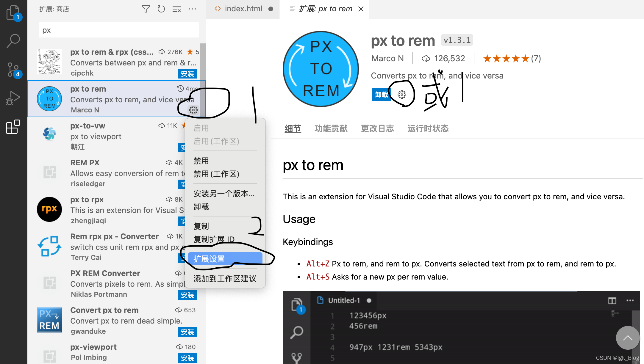644x364 pixels.
Task: Clear extensions search results icon
Action: (177, 9)
